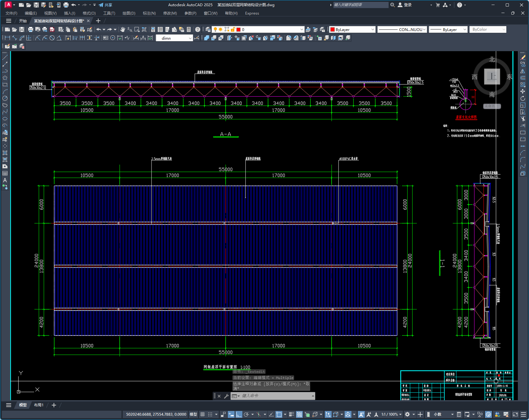Expand the dimn dimension style dropdown
This screenshot has height=420, width=529.
pyautogui.click(x=190, y=38)
